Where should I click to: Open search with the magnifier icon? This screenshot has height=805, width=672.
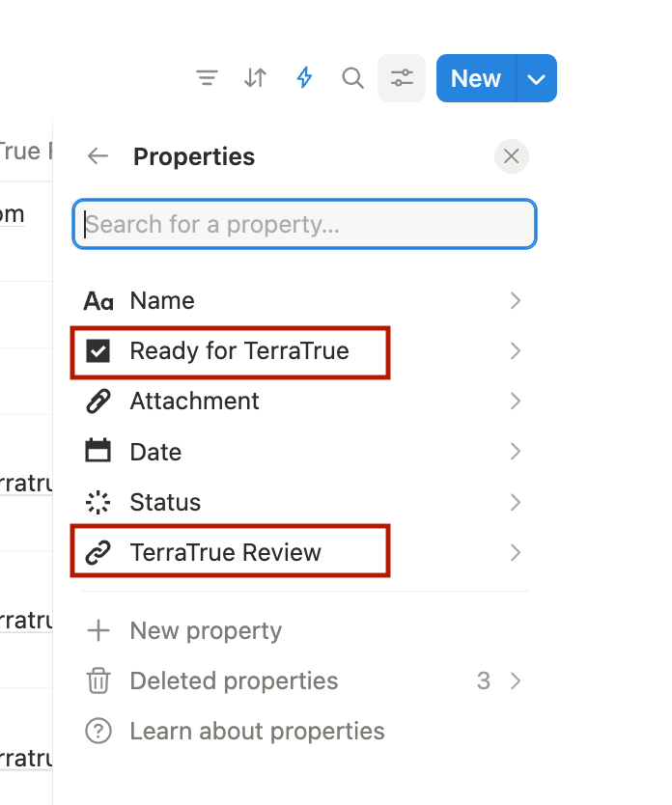click(352, 78)
